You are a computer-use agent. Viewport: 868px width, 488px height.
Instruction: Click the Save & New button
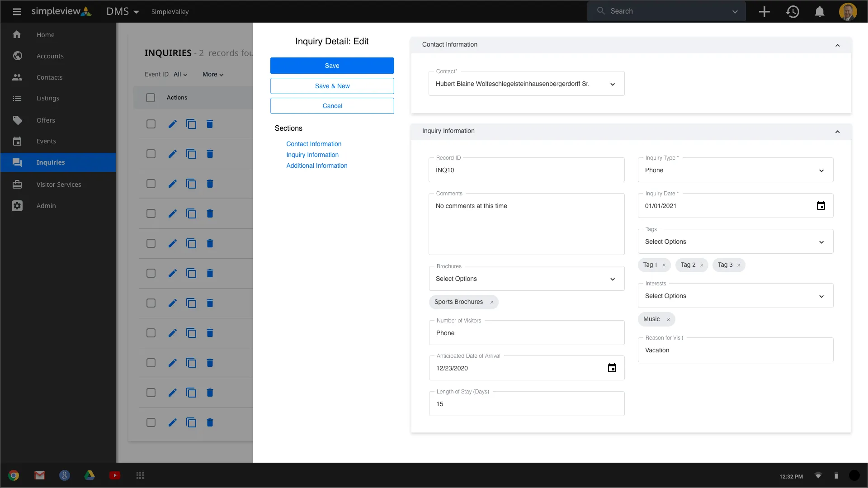332,86
